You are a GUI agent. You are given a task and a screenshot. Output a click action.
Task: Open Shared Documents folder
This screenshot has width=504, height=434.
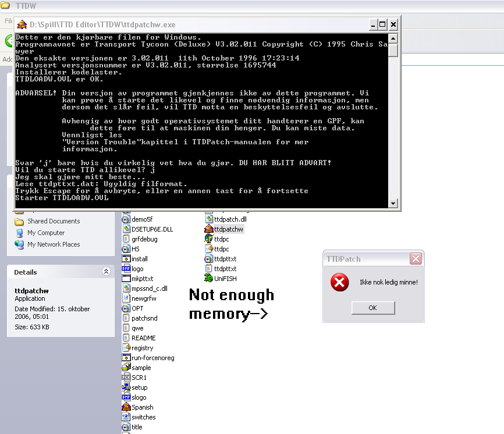47,221
